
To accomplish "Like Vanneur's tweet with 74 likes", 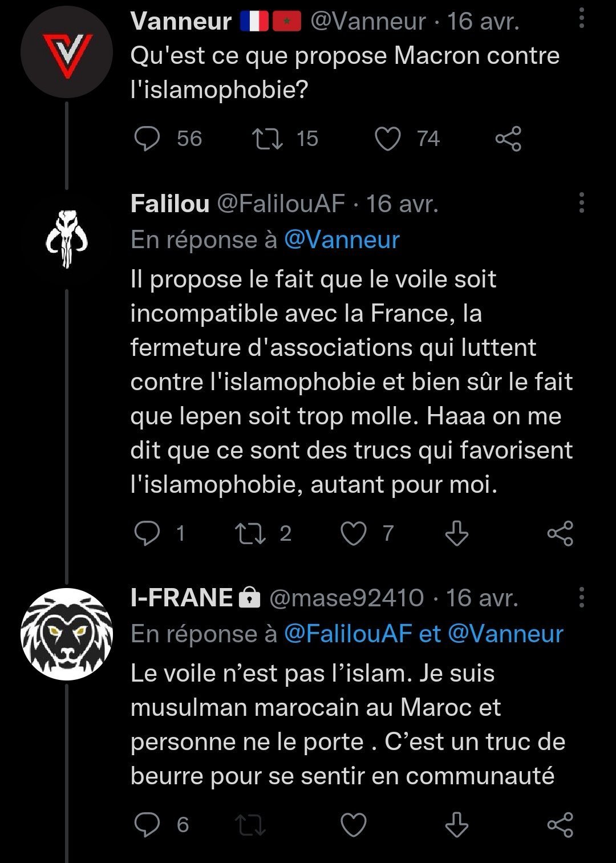I will pos(388,139).
